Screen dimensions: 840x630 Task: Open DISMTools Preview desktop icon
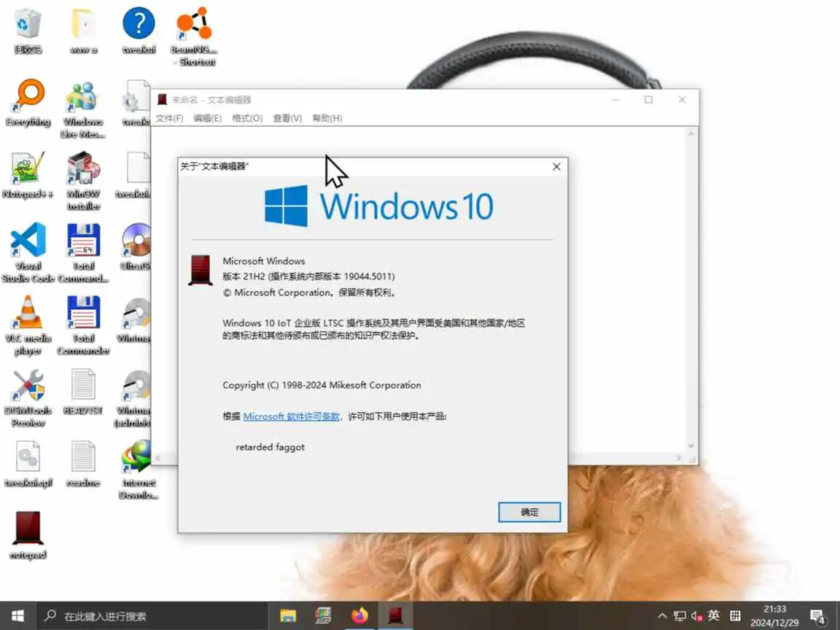tap(28, 397)
